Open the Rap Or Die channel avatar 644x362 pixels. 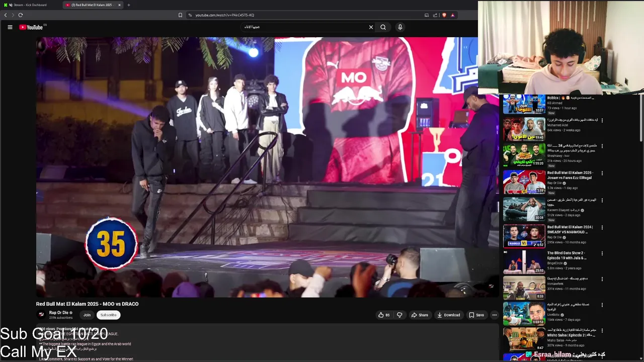[41, 315]
